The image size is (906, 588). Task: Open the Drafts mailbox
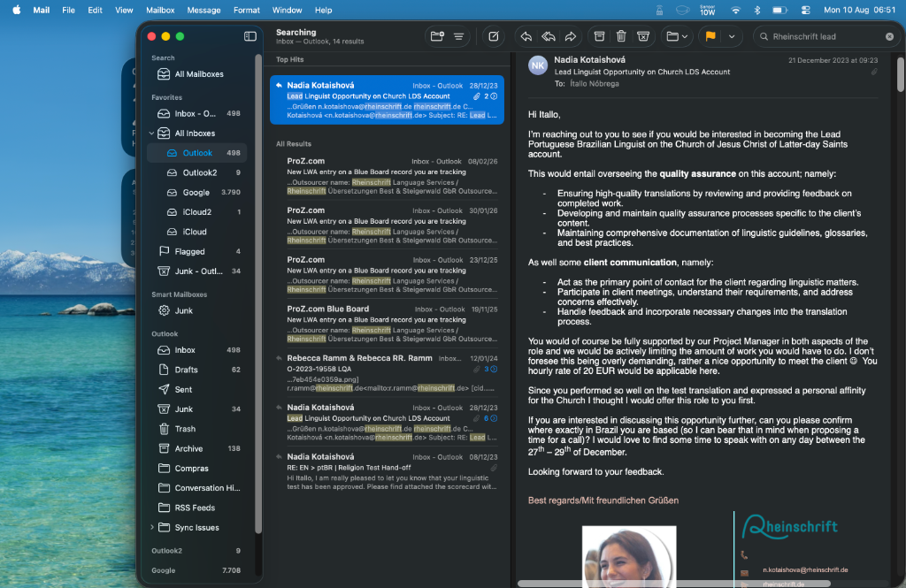[198, 370]
